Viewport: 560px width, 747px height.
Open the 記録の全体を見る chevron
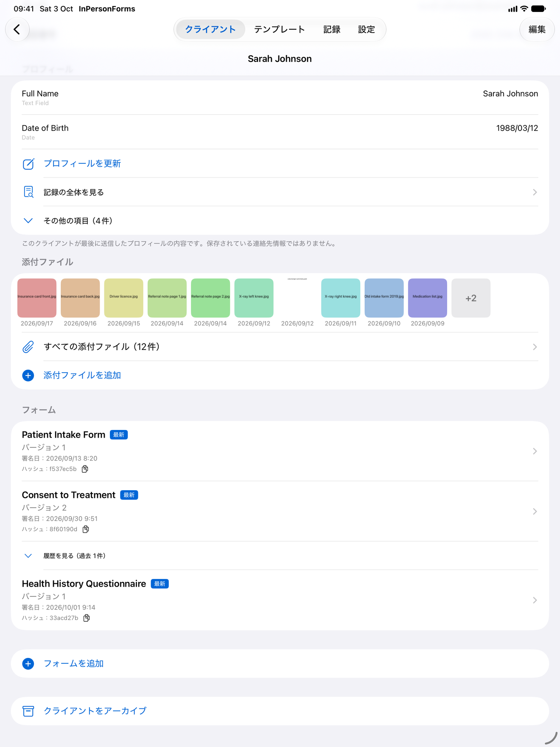[x=535, y=192]
